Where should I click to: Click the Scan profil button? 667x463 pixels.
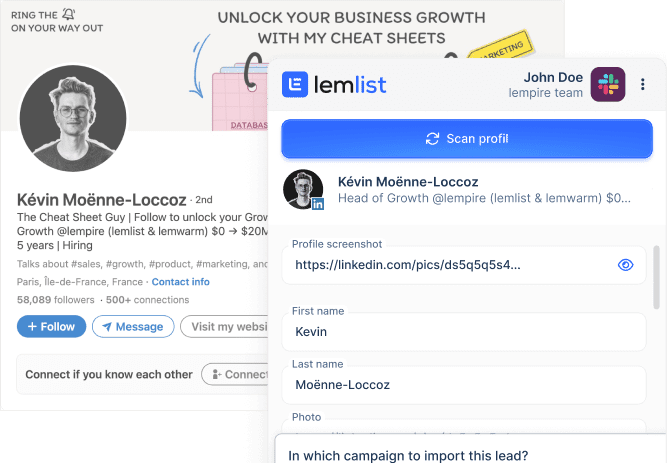click(467, 139)
